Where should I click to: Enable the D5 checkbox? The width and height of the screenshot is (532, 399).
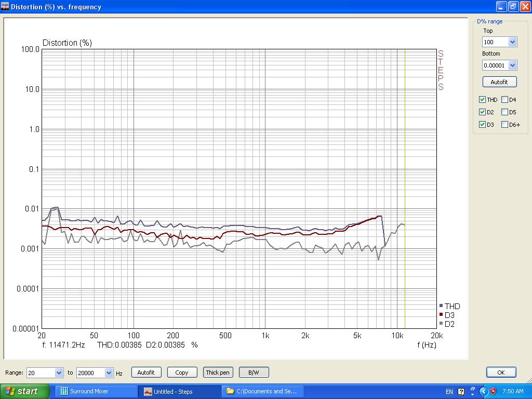click(504, 112)
